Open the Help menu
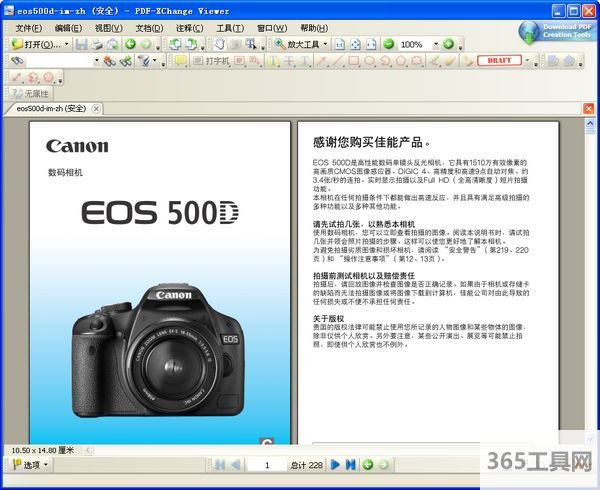 coord(314,28)
